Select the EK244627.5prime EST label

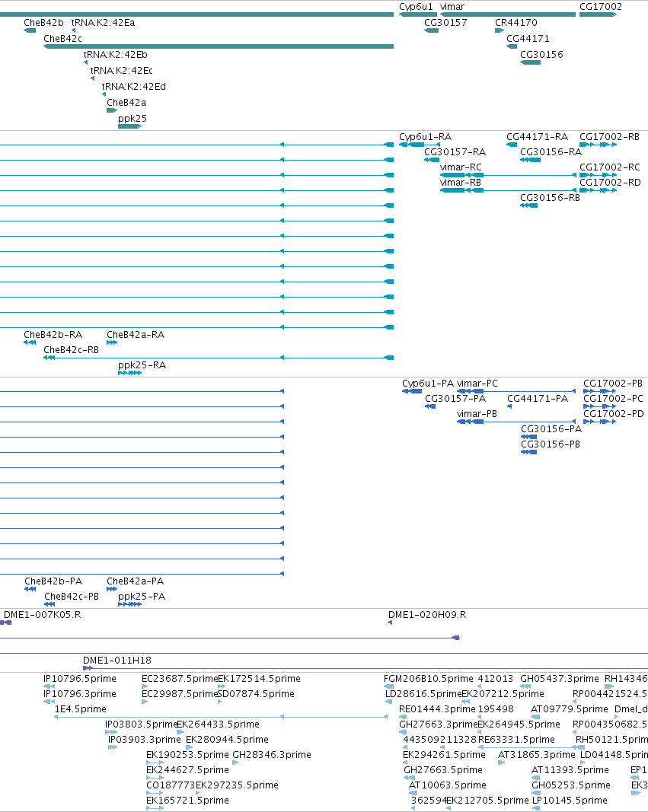click(187, 771)
